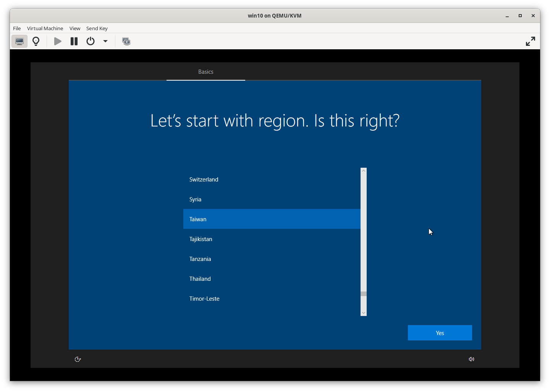Power on the virtual machine (play)
550x392 pixels.
coord(58,41)
